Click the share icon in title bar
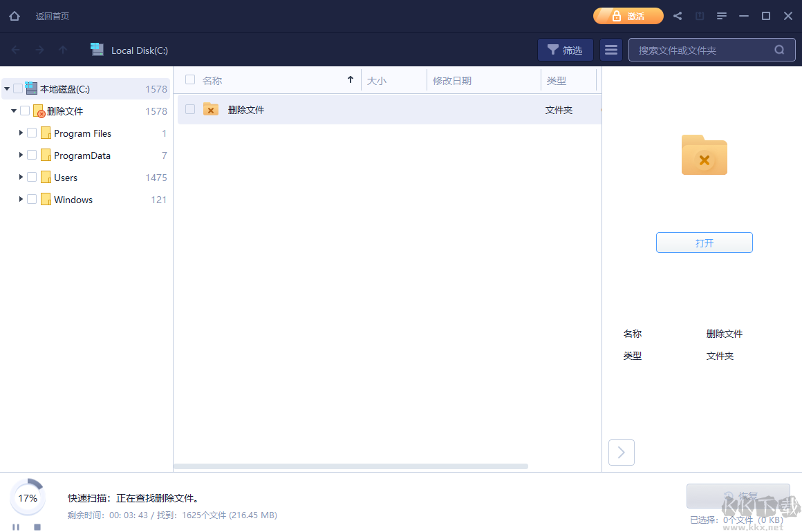 [x=677, y=15]
